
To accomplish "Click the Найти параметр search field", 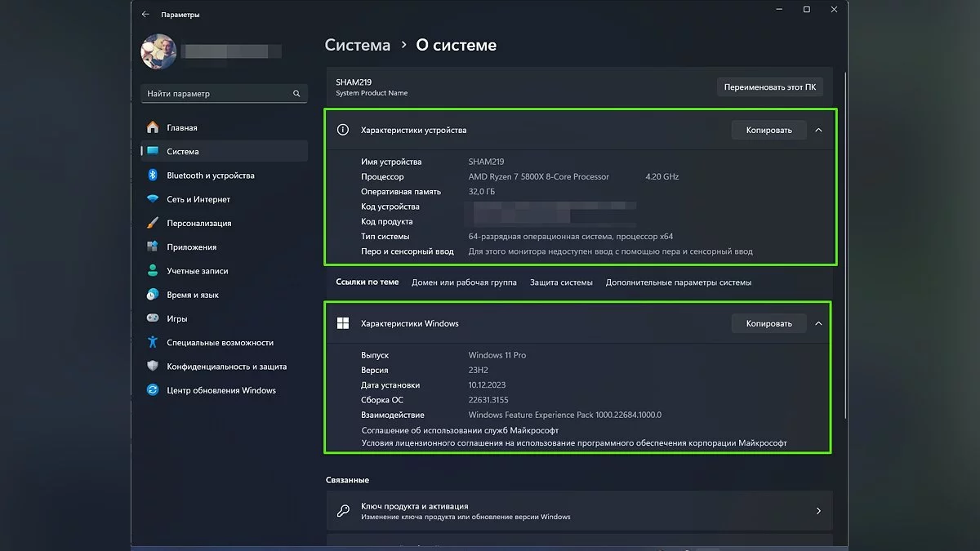I will tap(216, 94).
